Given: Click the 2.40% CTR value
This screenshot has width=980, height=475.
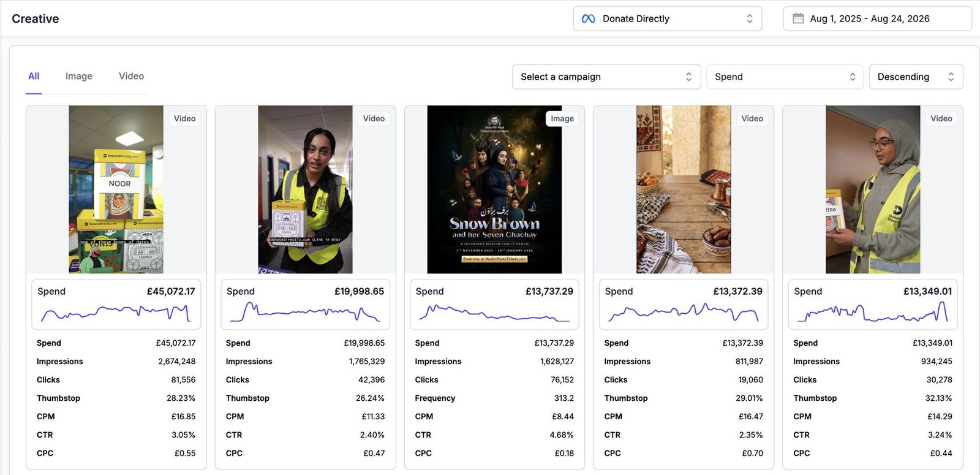Looking at the screenshot, I should [x=372, y=435].
